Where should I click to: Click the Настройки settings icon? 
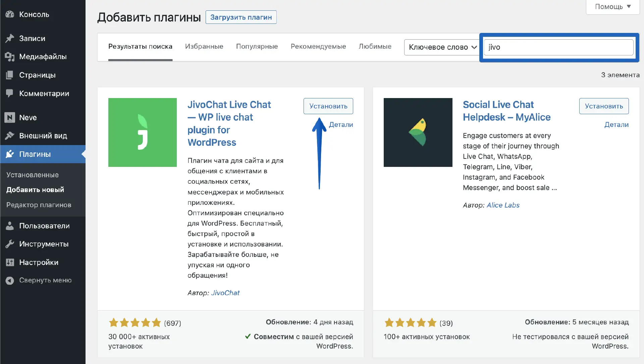coord(10,262)
